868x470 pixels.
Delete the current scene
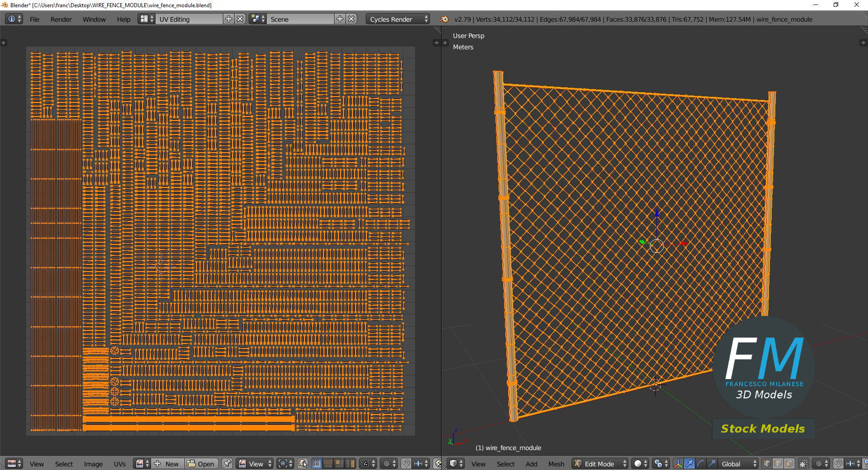pos(352,19)
